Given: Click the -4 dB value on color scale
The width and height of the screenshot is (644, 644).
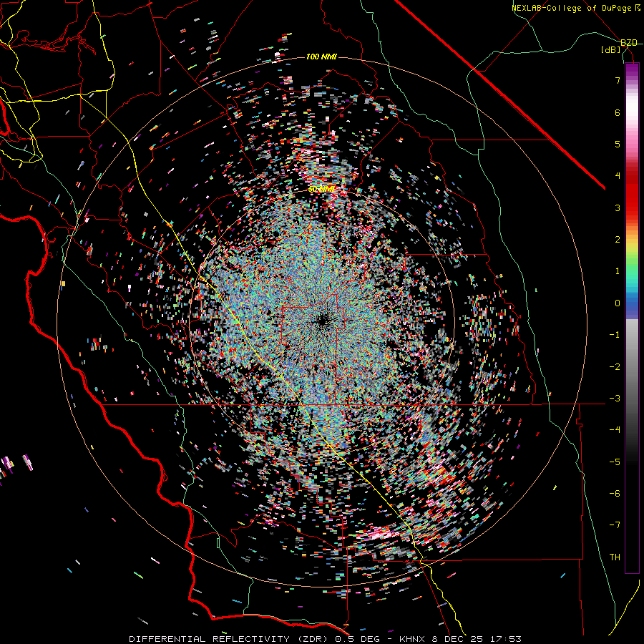Looking at the screenshot, I should coord(615,430).
